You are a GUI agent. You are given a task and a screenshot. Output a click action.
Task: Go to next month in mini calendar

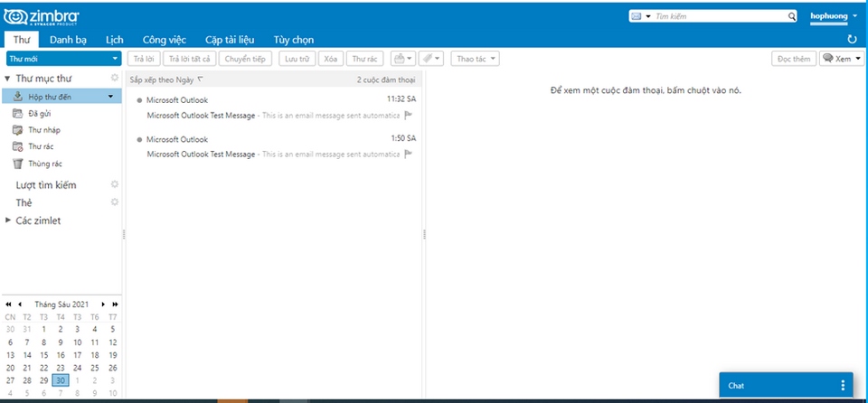(x=103, y=305)
